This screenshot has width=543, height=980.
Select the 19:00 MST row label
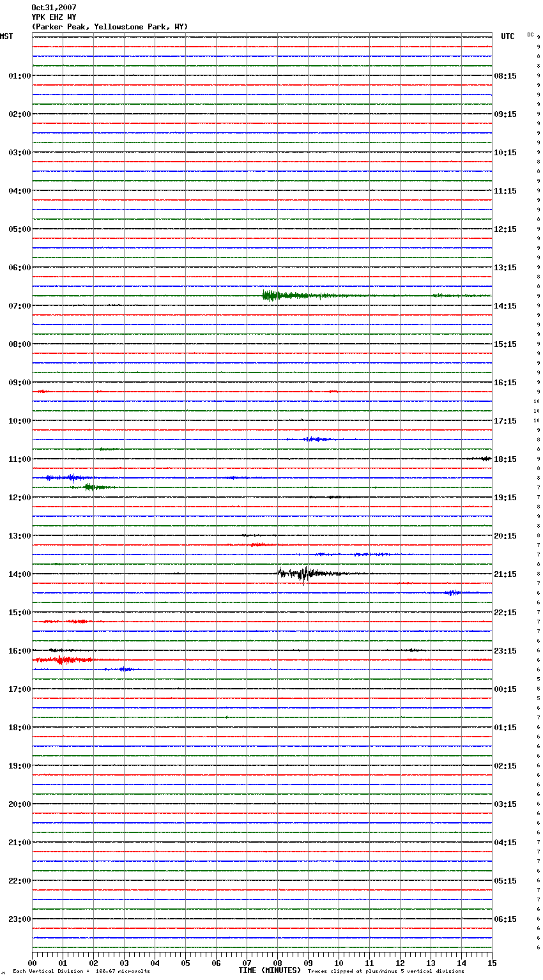coord(20,765)
